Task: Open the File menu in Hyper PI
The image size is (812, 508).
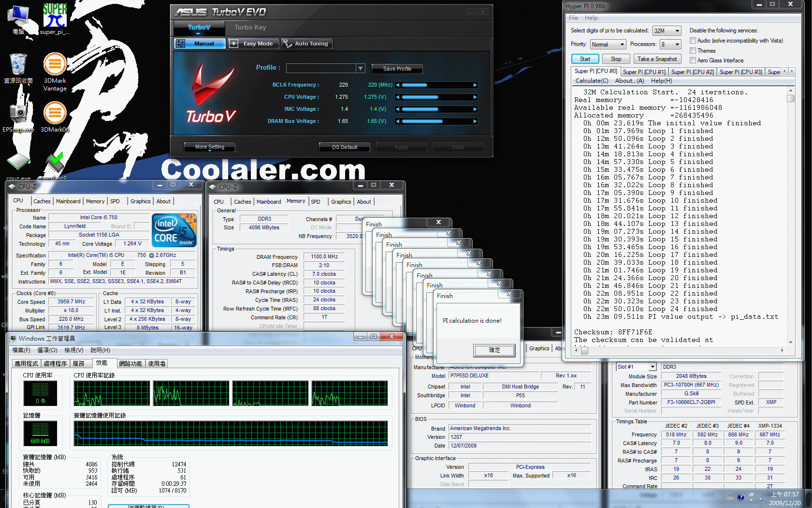Action: (x=573, y=18)
